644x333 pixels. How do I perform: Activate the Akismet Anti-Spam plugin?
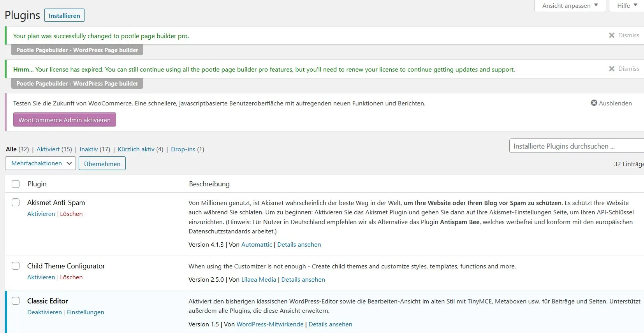[41, 214]
